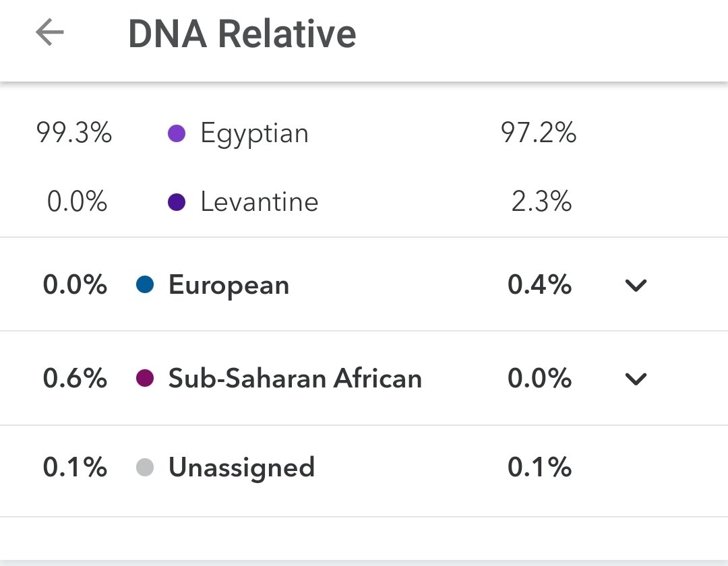The image size is (728, 566).
Task: Expand the European ancestry chevron
Action: pyautogui.click(x=635, y=286)
